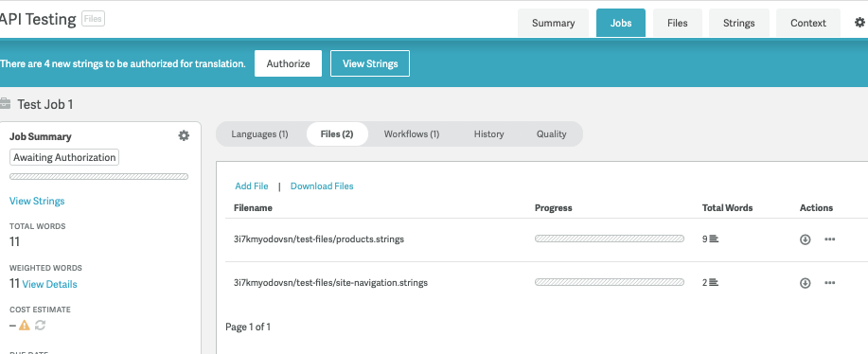Open the Context tab
Screen dimensions: 868x354
808,24
